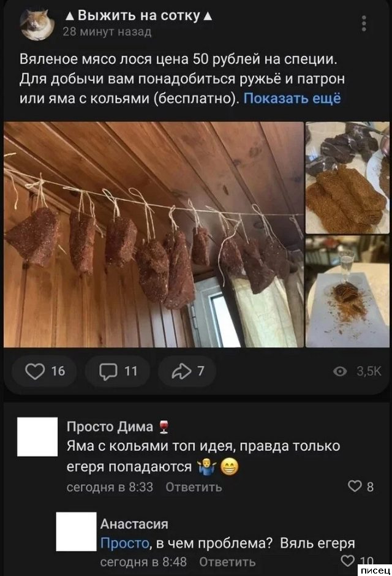Open Анастасия's profile name
The width and height of the screenshot is (392, 576).
click(x=134, y=523)
